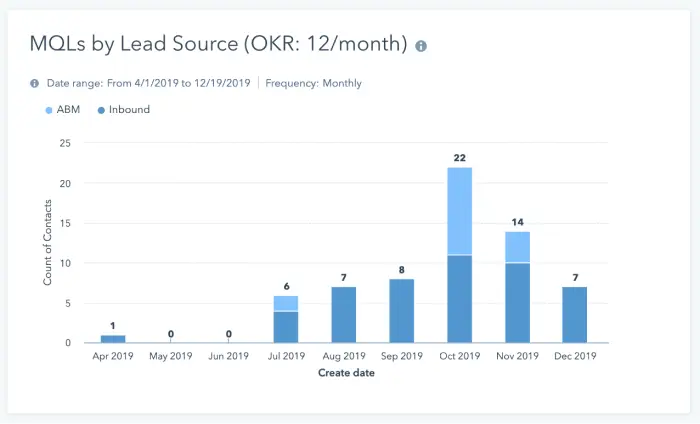Click the info icon beside the chart title

[x=421, y=46]
